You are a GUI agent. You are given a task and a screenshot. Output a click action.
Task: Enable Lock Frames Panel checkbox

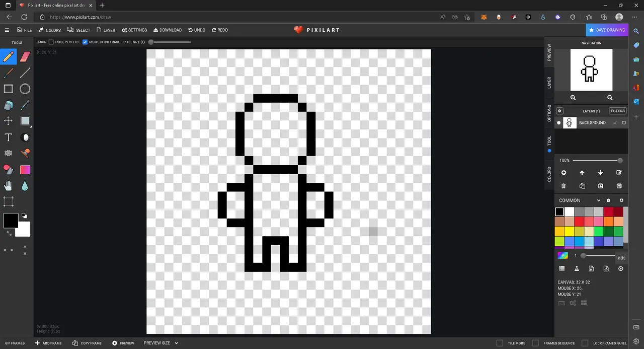point(585,343)
